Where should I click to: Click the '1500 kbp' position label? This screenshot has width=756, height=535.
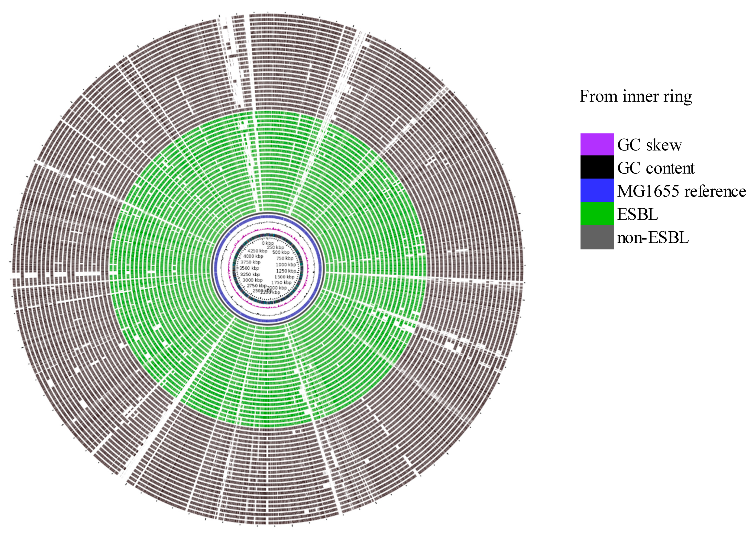click(x=285, y=277)
